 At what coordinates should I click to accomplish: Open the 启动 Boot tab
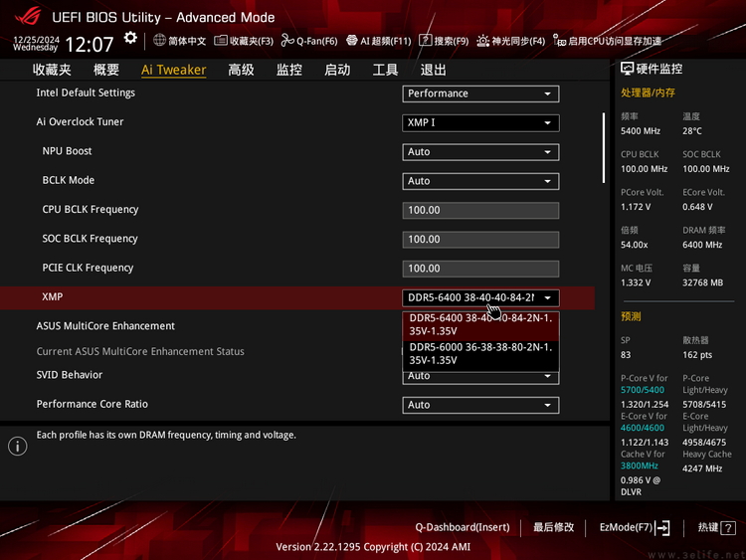pos(337,70)
